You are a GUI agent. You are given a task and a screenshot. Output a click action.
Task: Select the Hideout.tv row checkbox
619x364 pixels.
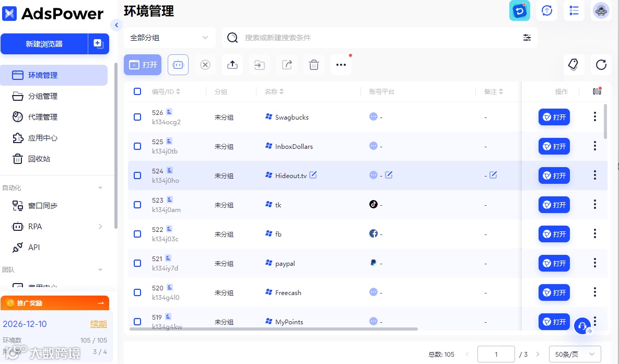(137, 175)
